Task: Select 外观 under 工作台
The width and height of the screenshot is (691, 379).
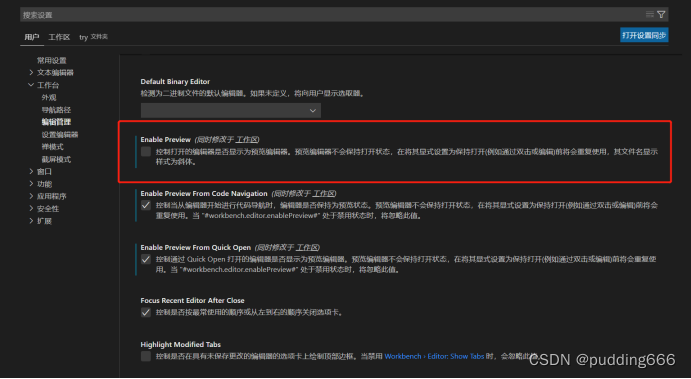Action: click(49, 97)
